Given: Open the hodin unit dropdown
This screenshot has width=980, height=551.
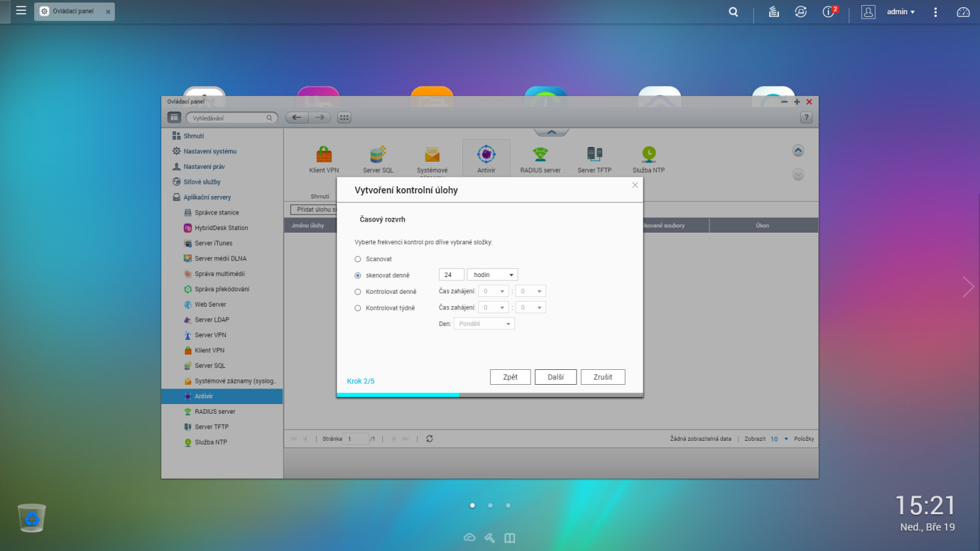Looking at the screenshot, I should [x=493, y=275].
